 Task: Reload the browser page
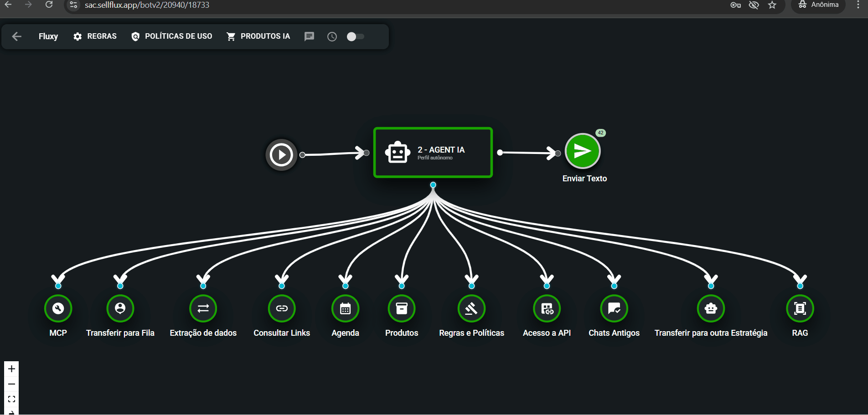pos(49,5)
